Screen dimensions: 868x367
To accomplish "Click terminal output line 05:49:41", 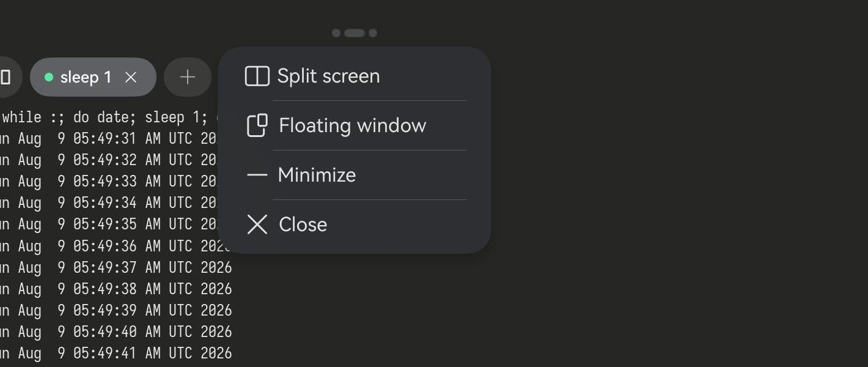I will pos(116,353).
